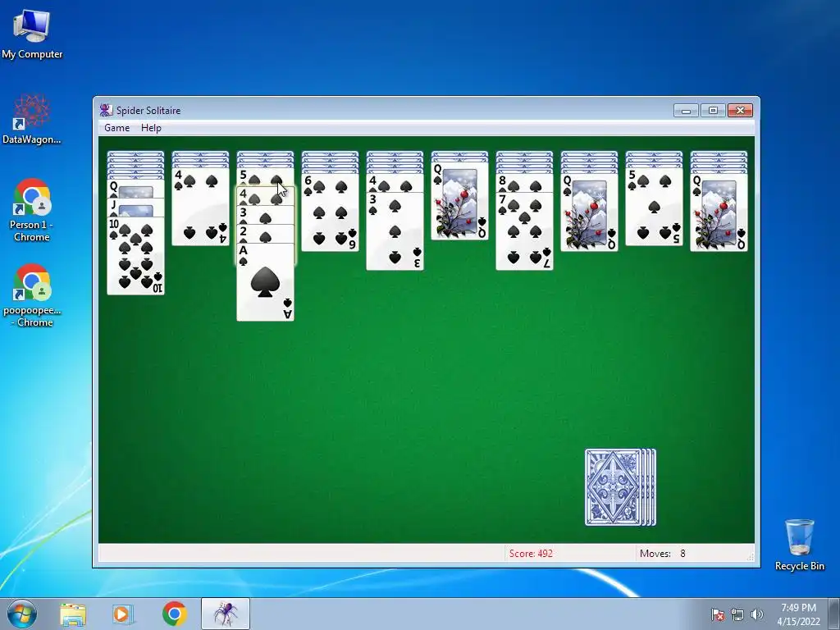This screenshot has width=840, height=630.
Task: Open the Help menu
Action: [x=151, y=127]
